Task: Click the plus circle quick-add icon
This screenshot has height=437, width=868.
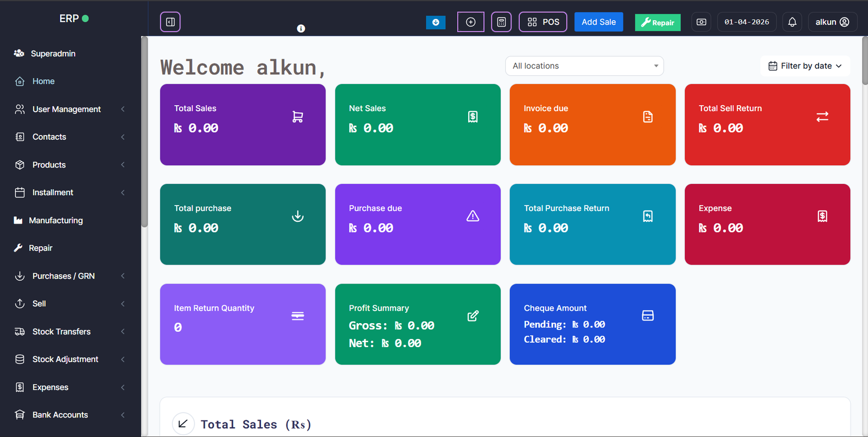Action: [471, 22]
